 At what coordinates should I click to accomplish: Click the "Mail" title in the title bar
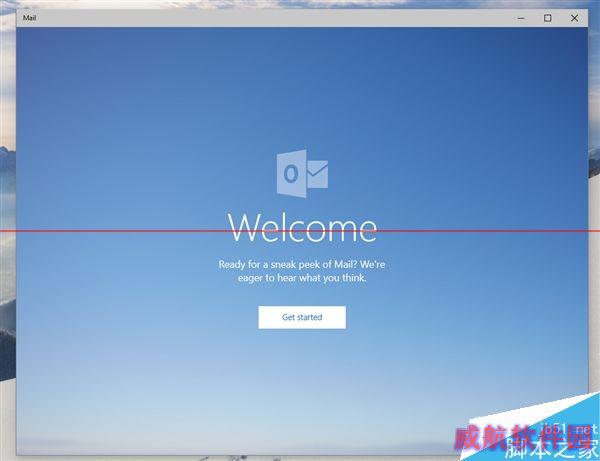[x=29, y=18]
